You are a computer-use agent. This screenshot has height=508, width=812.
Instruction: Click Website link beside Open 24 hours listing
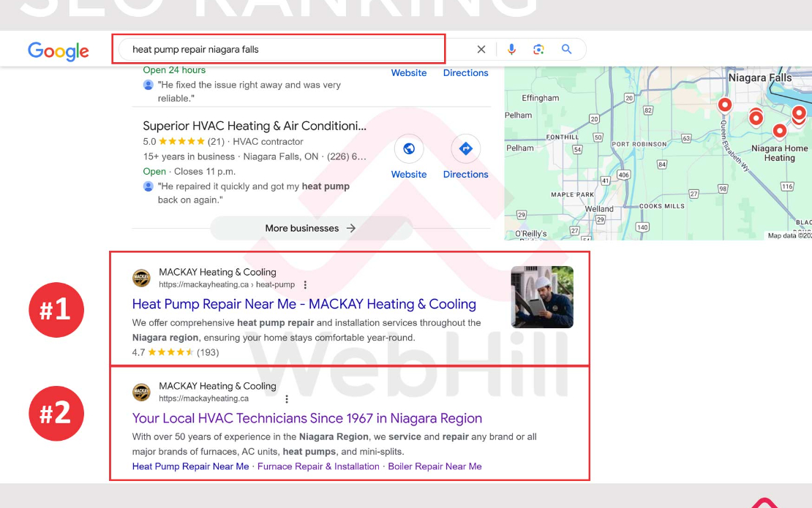(409, 73)
